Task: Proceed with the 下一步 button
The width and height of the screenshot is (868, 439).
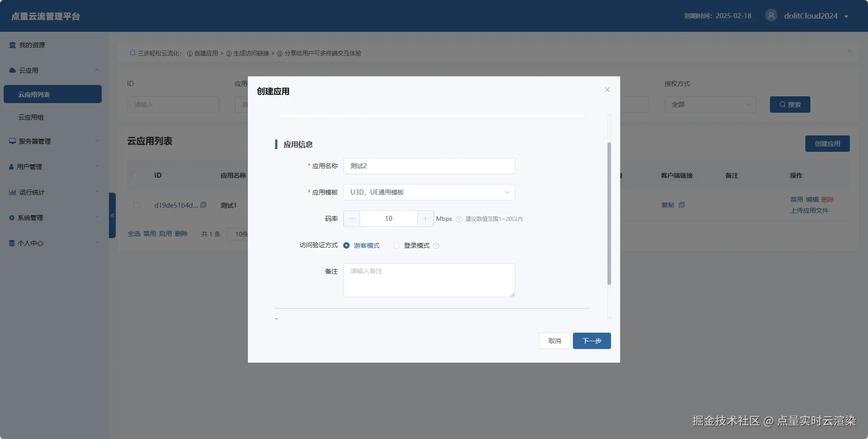Action: [592, 341]
